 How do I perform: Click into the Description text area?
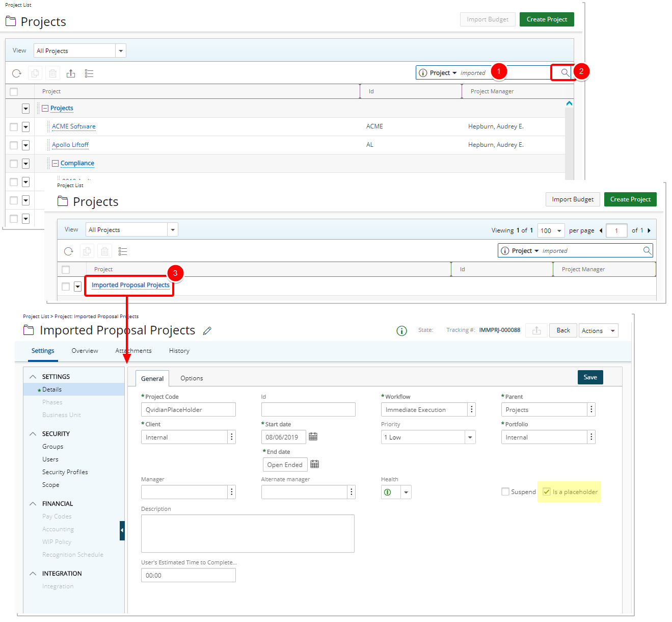pos(248,533)
